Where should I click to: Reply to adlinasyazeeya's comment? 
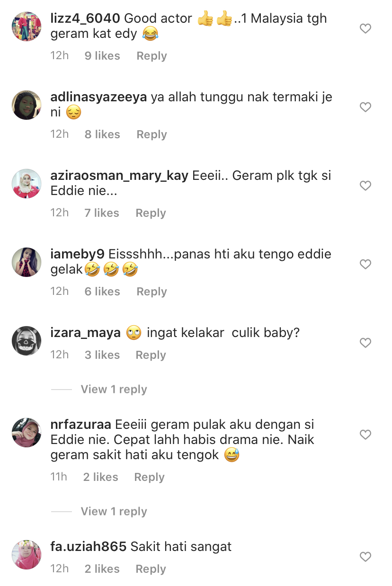[x=151, y=134]
